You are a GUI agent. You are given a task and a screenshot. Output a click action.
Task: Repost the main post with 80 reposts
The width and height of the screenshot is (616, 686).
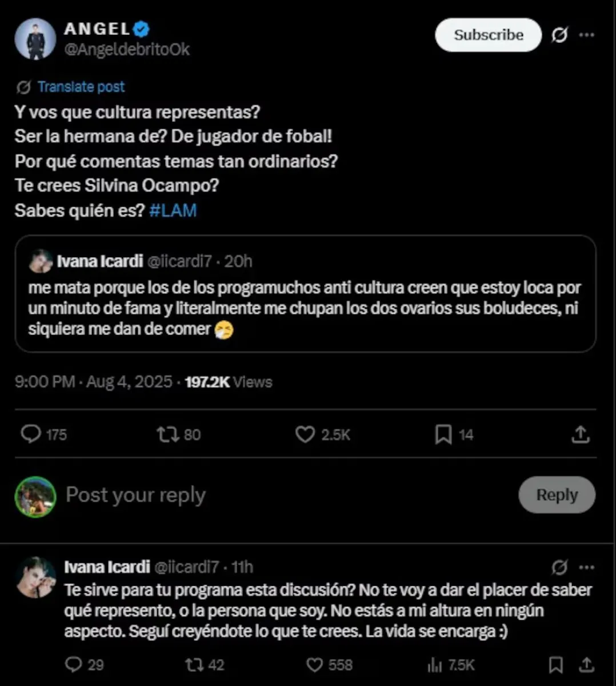click(168, 434)
